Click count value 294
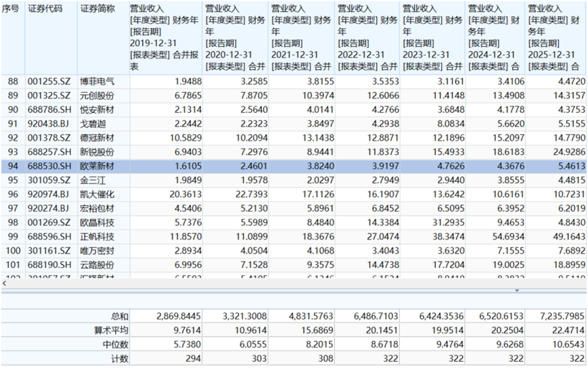This screenshot has height=368, width=588. tap(193, 359)
